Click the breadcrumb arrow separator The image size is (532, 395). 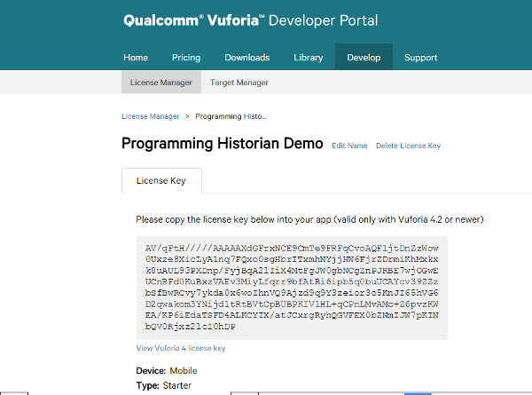click(187, 116)
